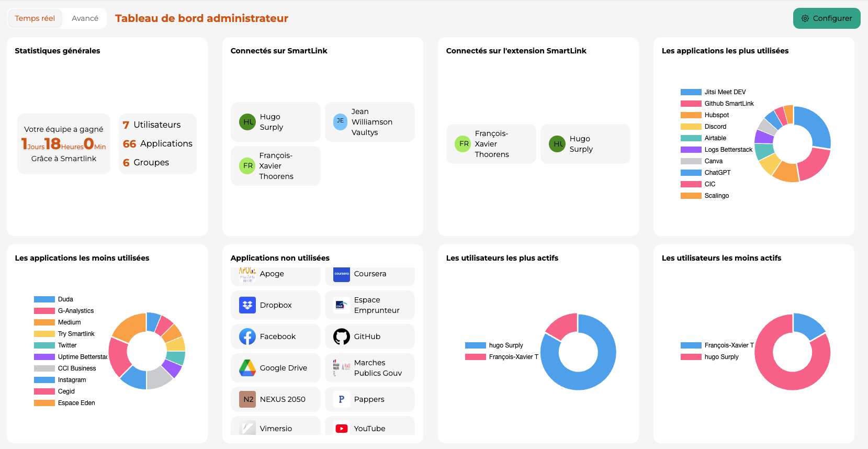Open the Avancé tab
The width and height of the screenshot is (868, 449).
(85, 18)
